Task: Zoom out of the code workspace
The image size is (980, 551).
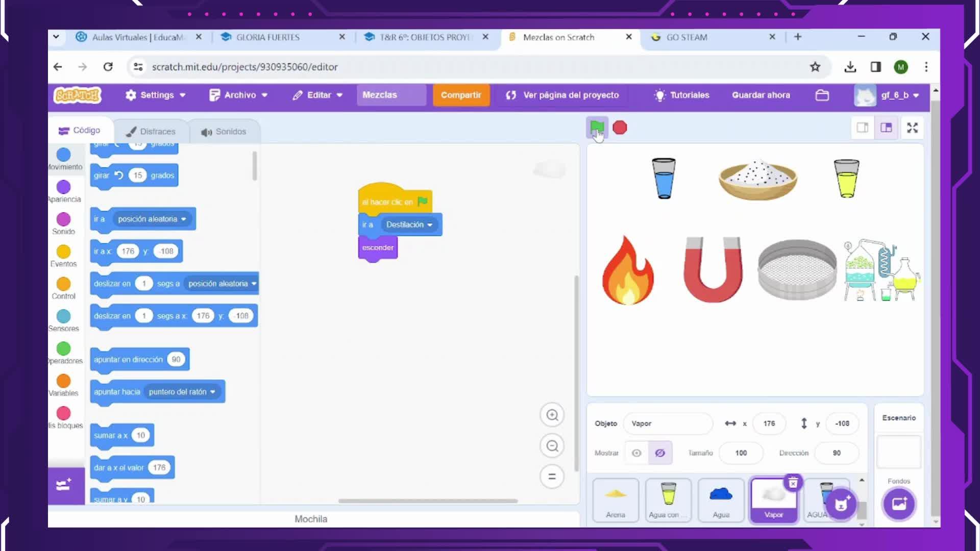Action: click(x=552, y=446)
